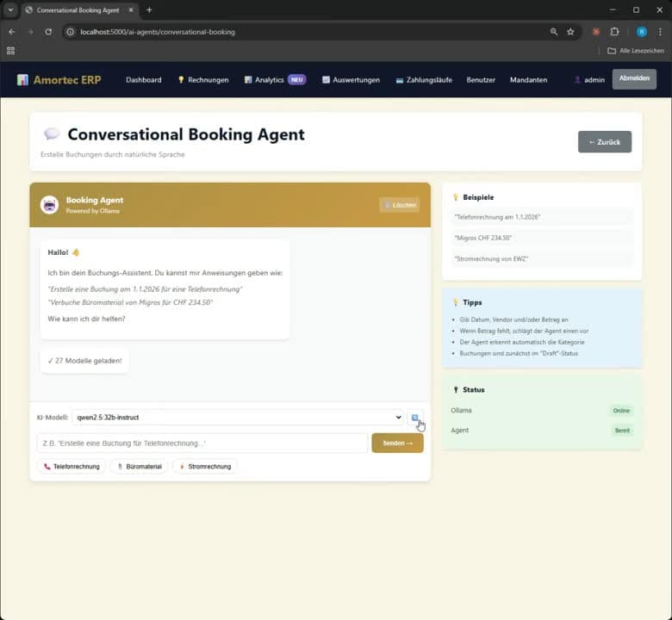
Task: Click the NEU badge next to Analytics
Action: [x=297, y=80]
